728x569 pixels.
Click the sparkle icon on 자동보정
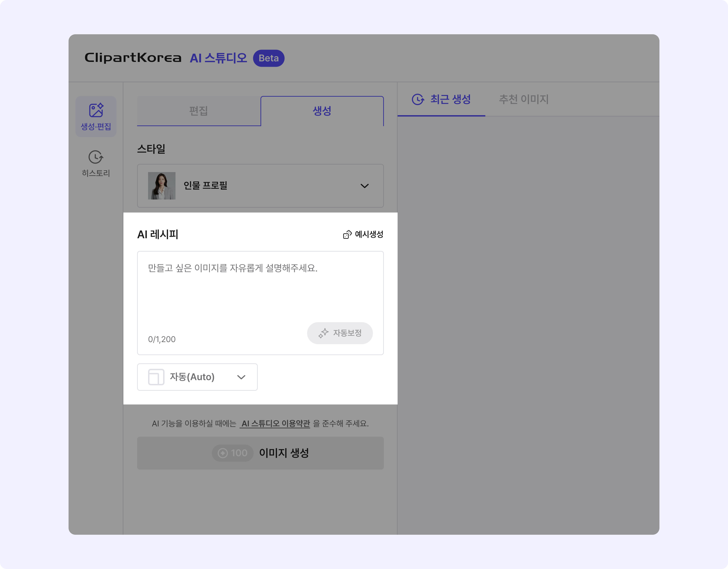pos(323,333)
